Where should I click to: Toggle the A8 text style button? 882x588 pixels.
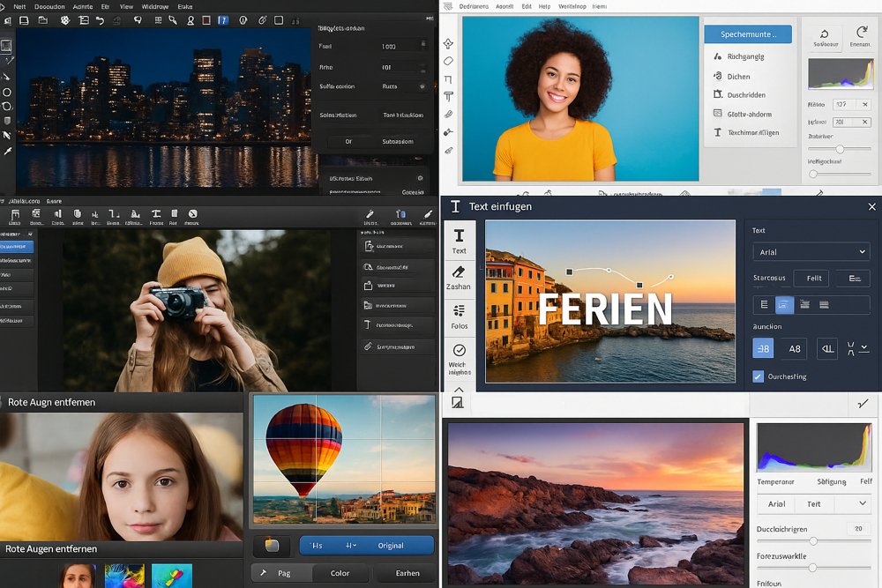[x=795, y=348]
